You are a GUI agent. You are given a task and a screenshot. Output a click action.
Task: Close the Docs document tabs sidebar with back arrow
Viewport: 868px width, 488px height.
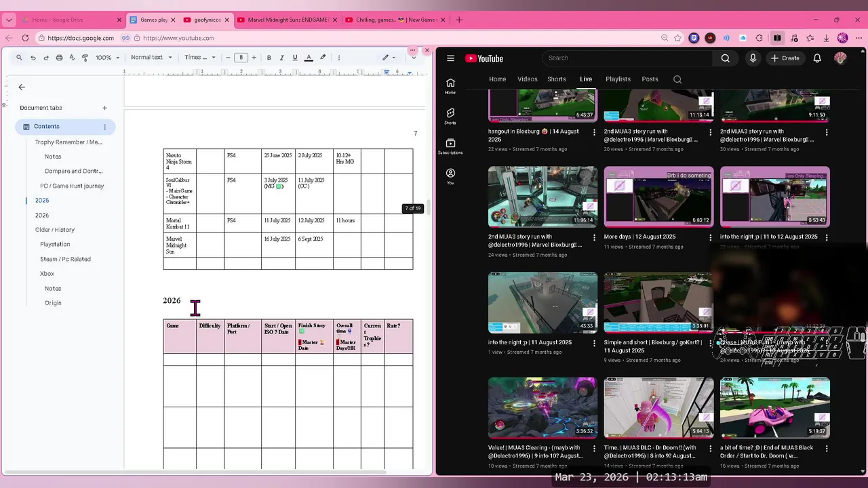click(x=22, y=87)
